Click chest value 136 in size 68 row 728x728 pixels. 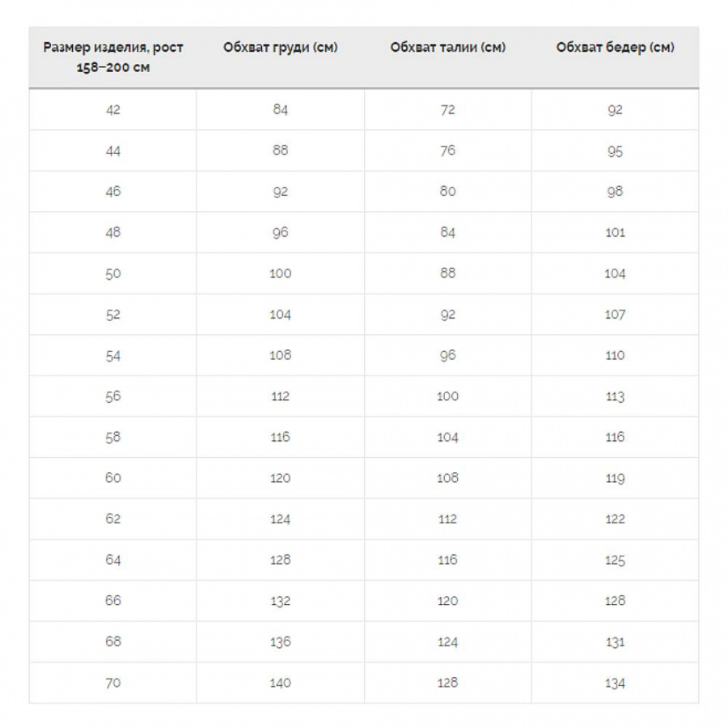pyautogui.click(x=281, y=642)
